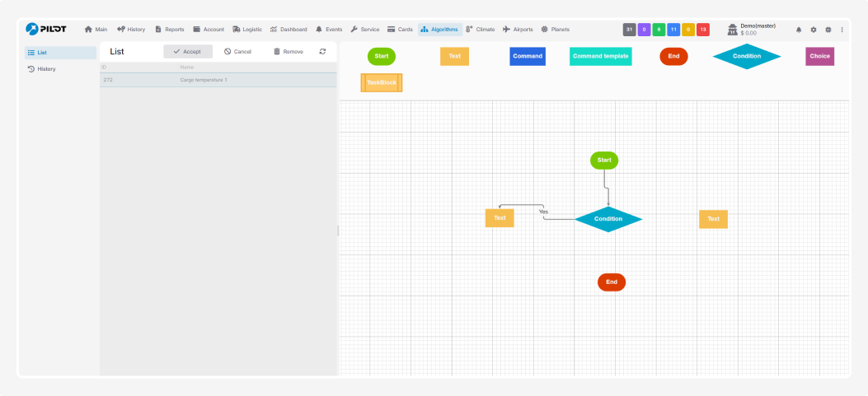
Task: Select the Cargo temperature 1 row
Action: pos(218,80)
